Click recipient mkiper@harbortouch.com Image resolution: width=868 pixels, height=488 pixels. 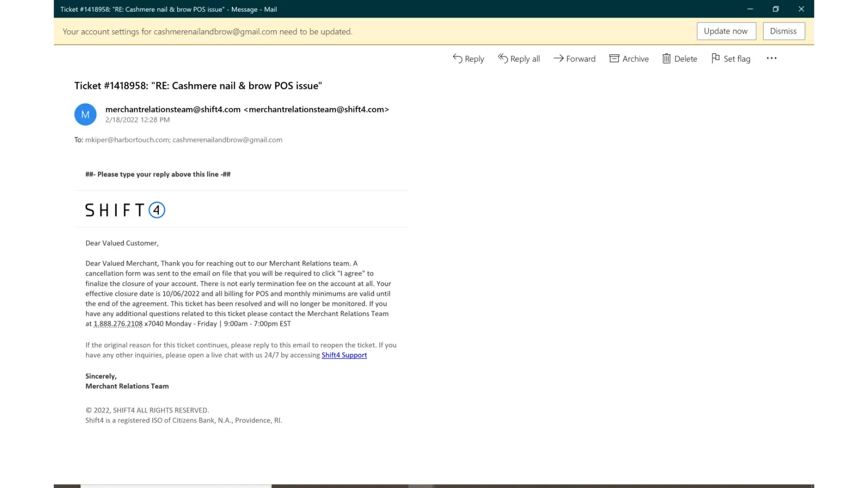[127, 140]
